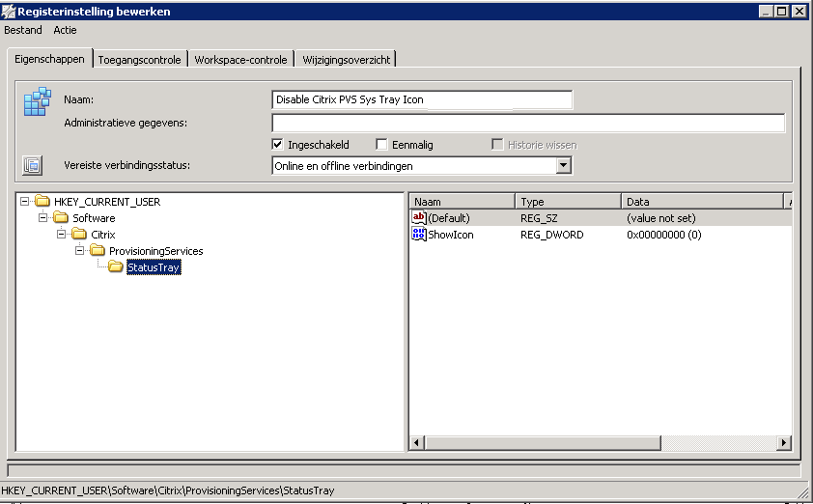Viewport: 813px width, 504px height.
Task: Switch to the Workspace-controle tab
Action: [240, 60]
